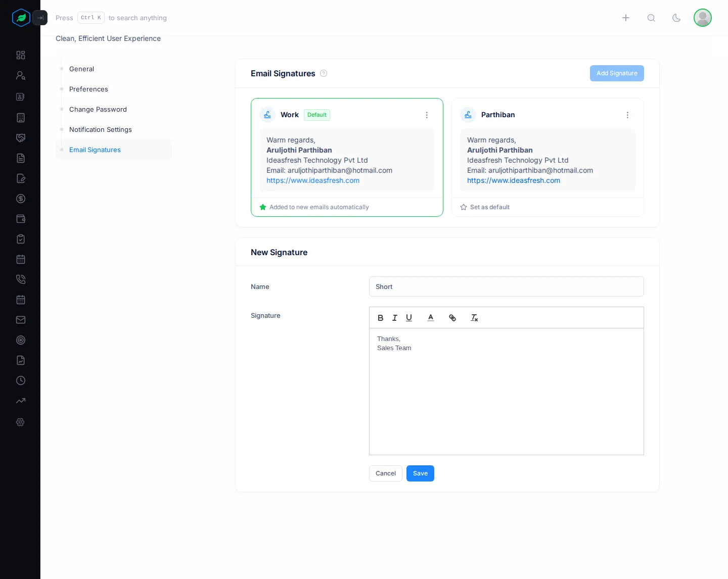Open the text color picker in editor

click(431, 318)
